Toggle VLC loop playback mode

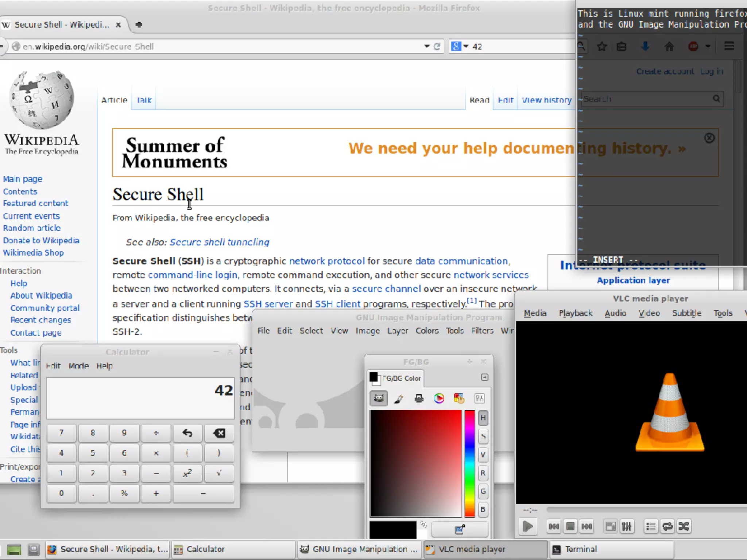(x=667, y=526)
